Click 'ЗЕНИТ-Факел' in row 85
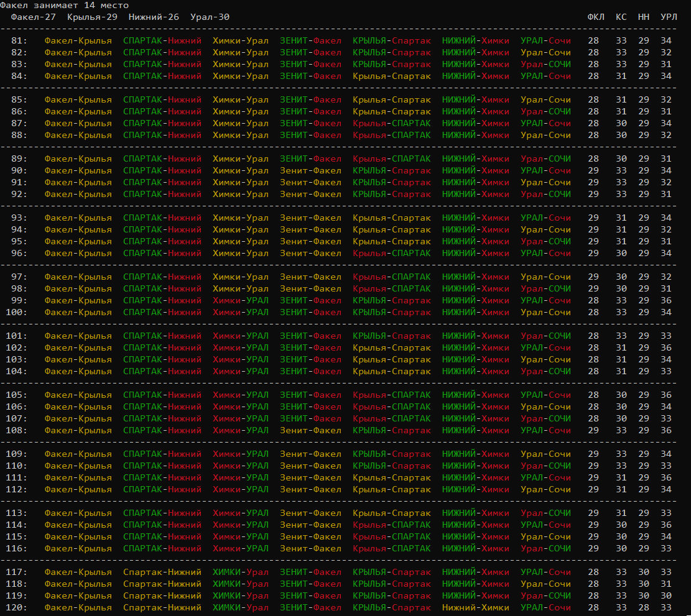 [311, 101]
